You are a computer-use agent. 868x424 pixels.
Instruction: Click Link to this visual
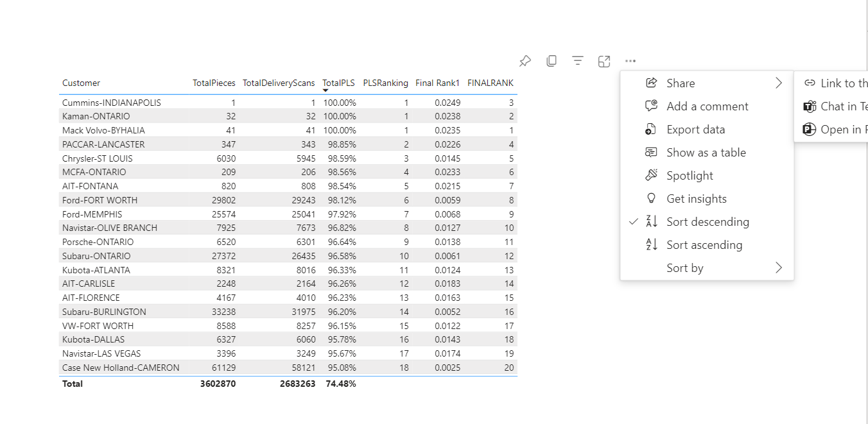click(841, 83)
